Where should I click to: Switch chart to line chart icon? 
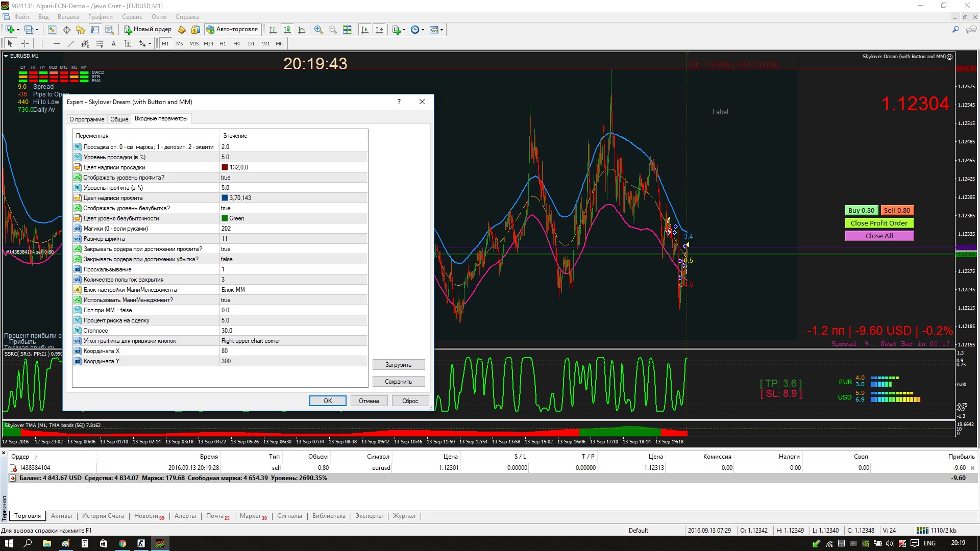point(302,30)
